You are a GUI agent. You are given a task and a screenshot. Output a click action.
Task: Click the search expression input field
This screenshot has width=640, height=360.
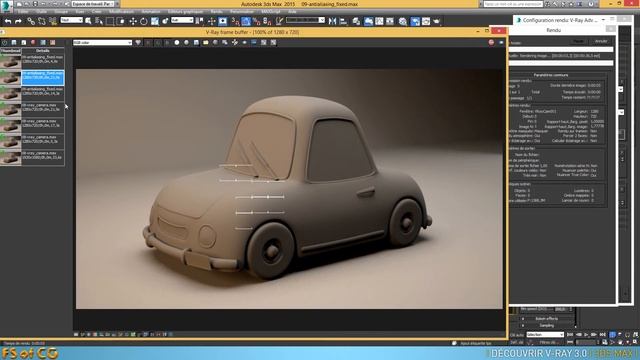tap(513, 4)
